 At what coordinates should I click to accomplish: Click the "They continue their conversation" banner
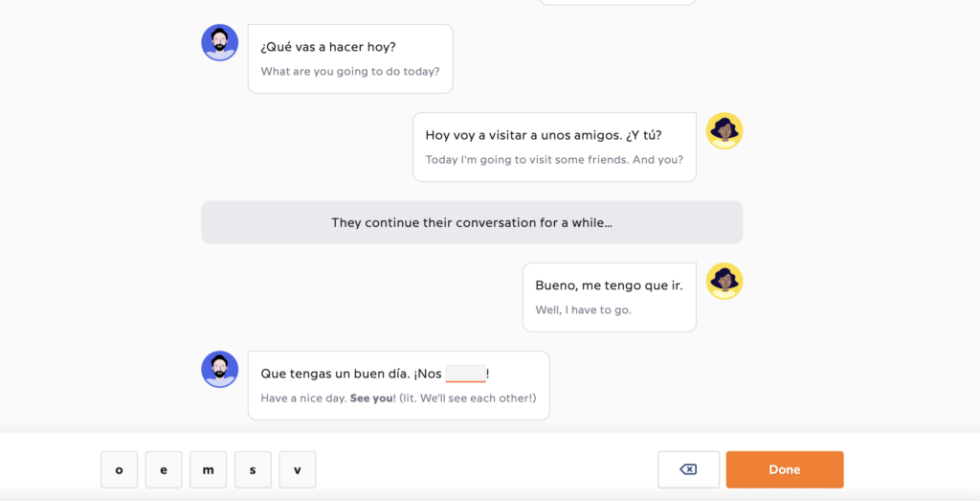[x=472, y=222]
